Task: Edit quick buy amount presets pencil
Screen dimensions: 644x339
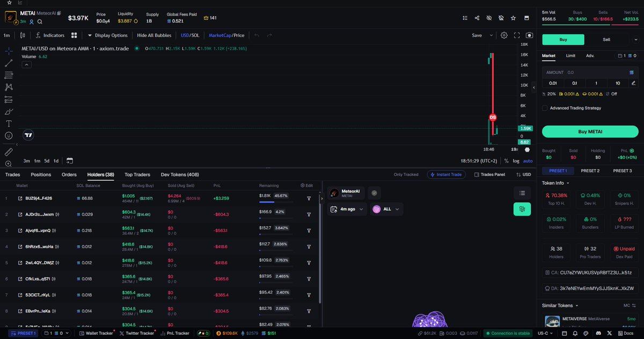Action: (634, 83)
